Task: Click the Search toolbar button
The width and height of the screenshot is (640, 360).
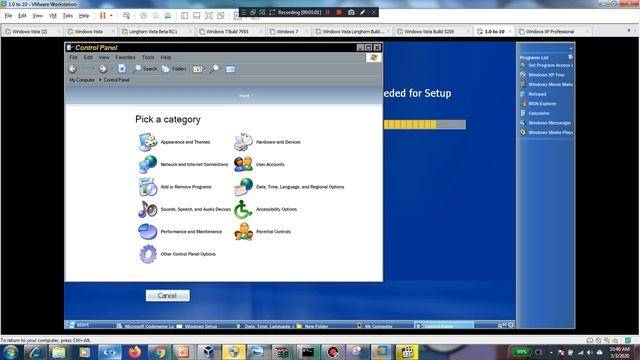Action: 145,69
